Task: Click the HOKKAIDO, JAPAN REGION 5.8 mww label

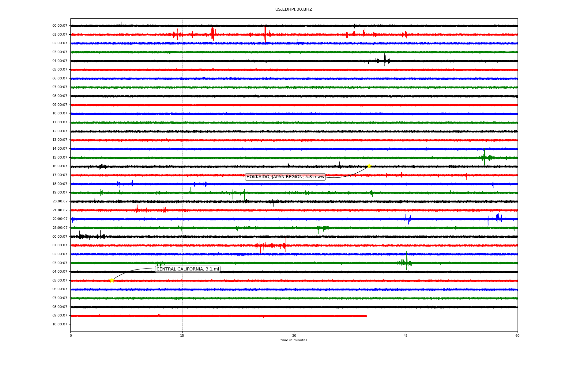Action: (x=285, y=177)
